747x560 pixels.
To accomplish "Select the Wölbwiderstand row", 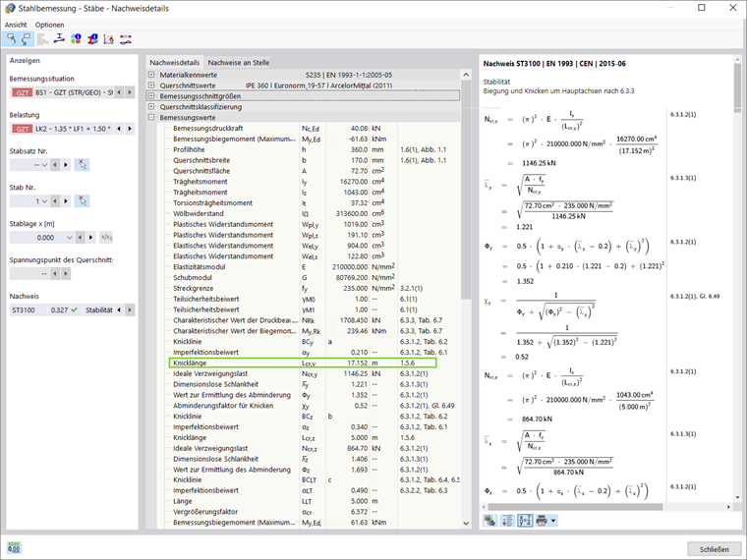I will point(310,213).
